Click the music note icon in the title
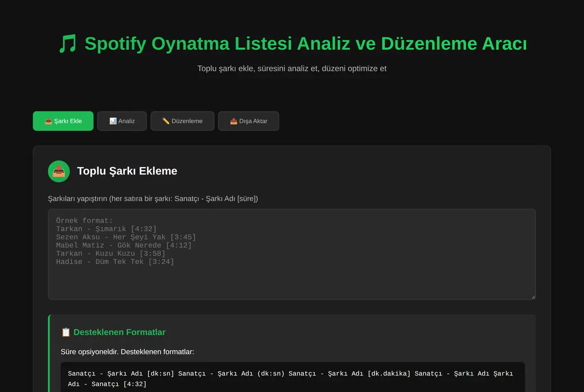The image size is (584, 392). click(x=68, y=44)
